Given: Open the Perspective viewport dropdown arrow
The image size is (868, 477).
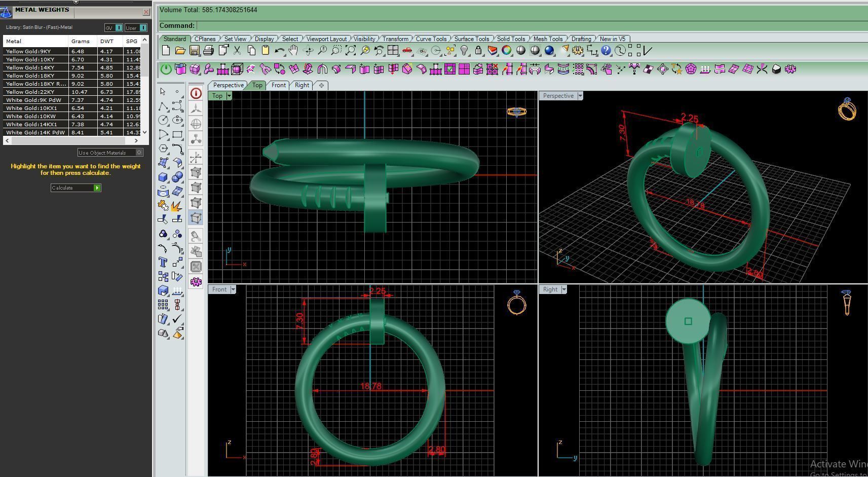Looking at the screenshot, I should click(x=580, y=96).
